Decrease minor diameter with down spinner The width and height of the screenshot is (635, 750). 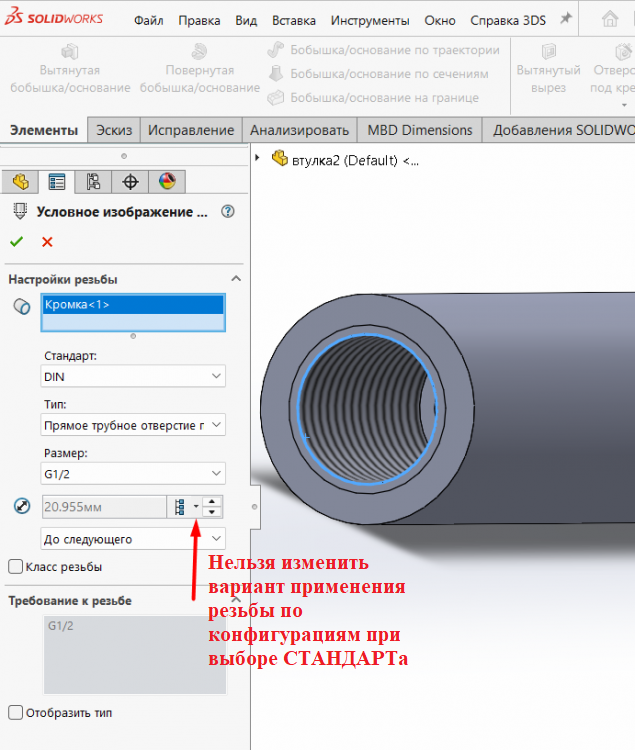pos(212,512)
